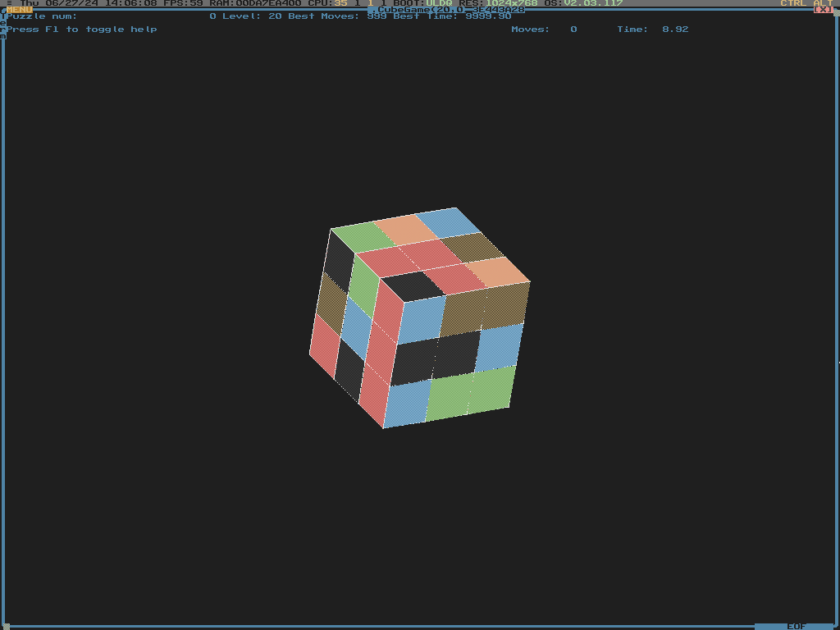This screenshot has width=840, height=630.
Task: Open the MENU button at top left
Action: [20, 10]
